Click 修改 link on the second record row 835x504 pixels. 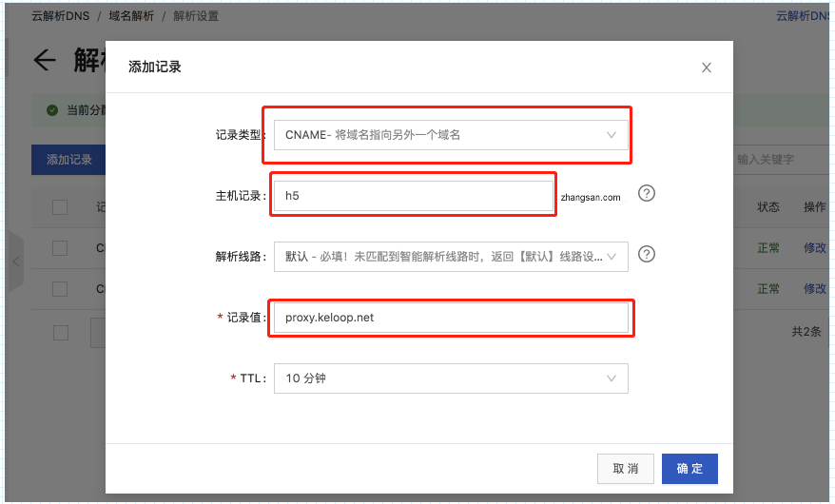point(815,289)
